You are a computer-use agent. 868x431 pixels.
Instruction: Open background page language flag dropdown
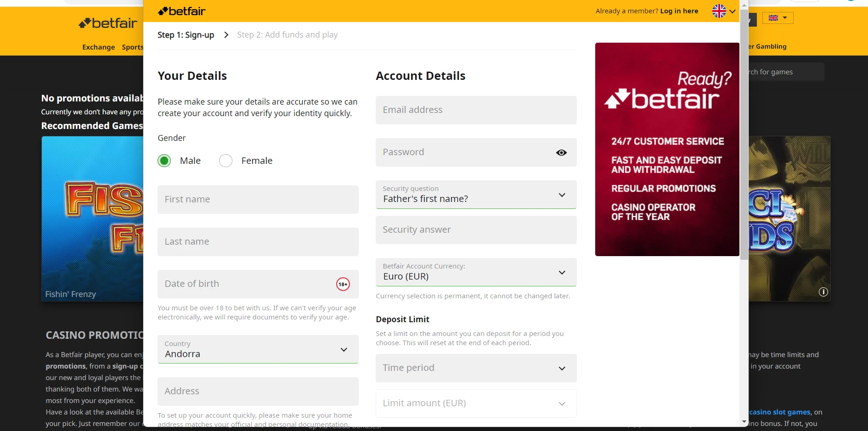(x=778, y=18)
